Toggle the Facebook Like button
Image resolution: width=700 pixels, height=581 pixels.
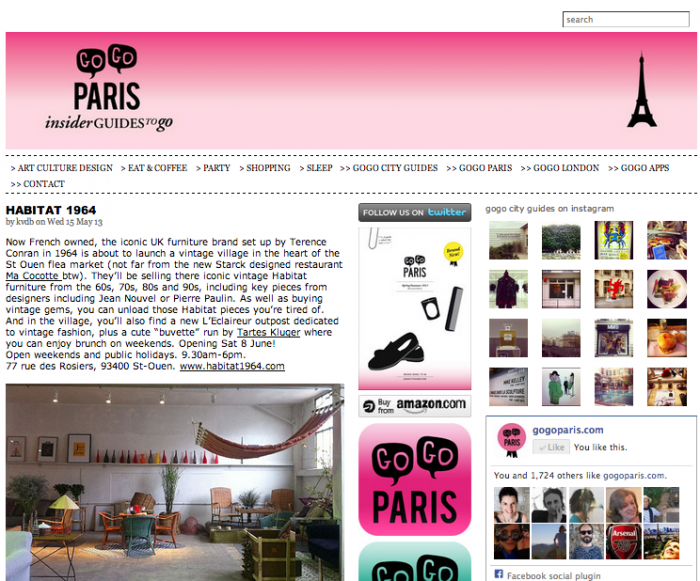551,447
